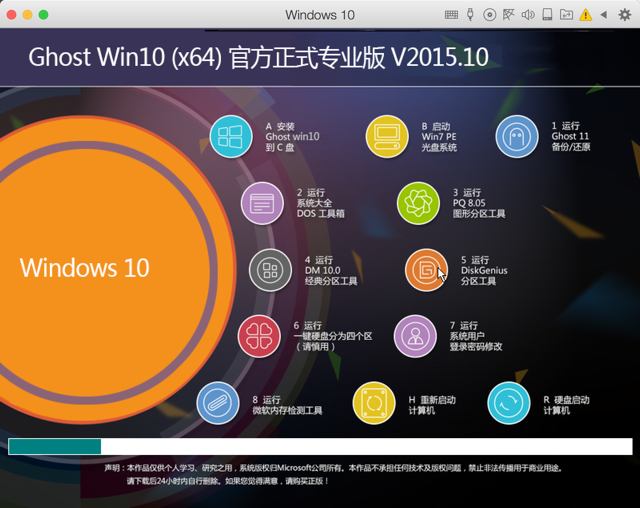Click the install Ghost win10 Windows-logo icon
The height and width of the screenshot is (508, 640).
point(231,136)
